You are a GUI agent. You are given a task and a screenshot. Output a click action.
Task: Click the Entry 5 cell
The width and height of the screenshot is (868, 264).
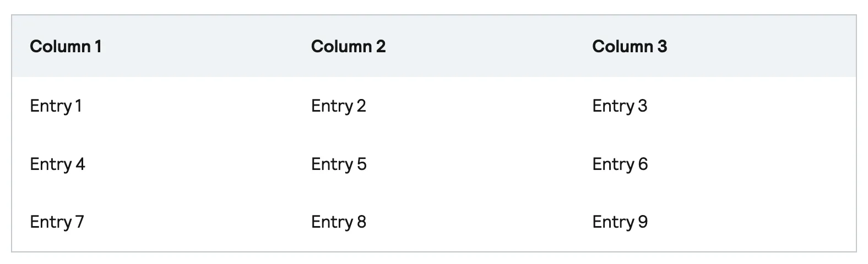point(338,164)
